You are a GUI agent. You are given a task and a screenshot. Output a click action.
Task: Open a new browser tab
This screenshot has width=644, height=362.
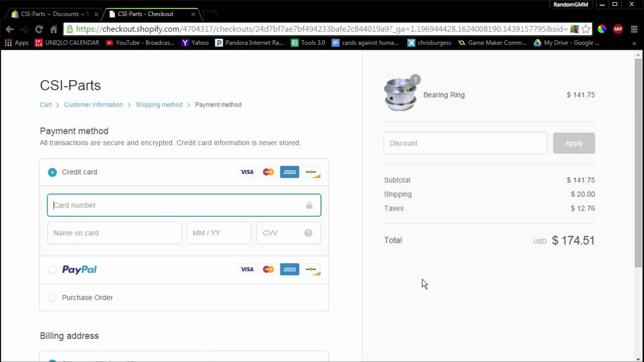209,14
